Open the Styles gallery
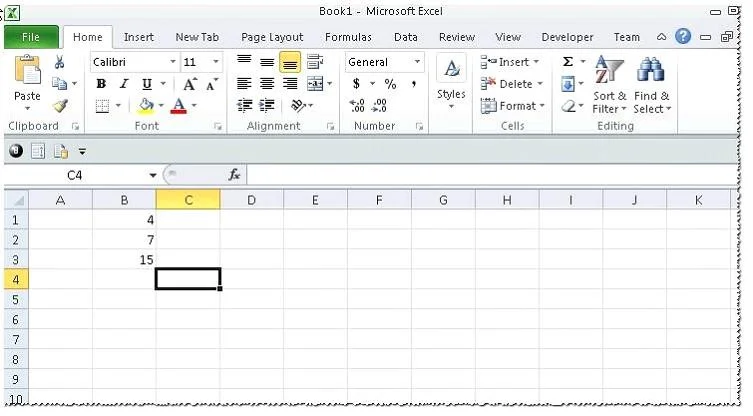 (451, 82)
